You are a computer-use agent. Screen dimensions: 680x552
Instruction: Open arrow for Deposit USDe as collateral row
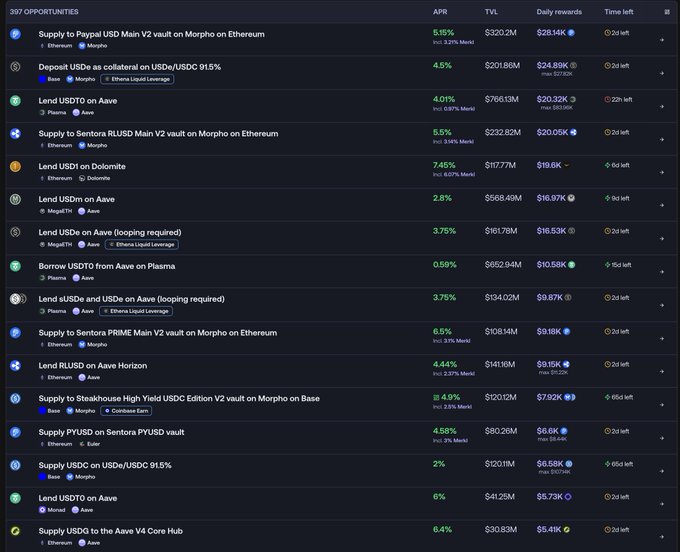[x=662, y=73]
